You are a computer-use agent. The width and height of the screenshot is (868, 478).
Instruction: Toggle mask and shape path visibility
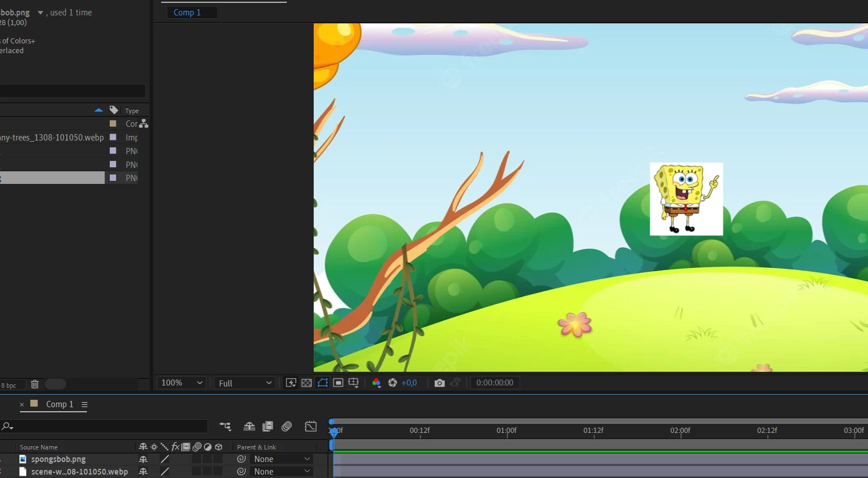pyautogui.click(x=322, y=383)
